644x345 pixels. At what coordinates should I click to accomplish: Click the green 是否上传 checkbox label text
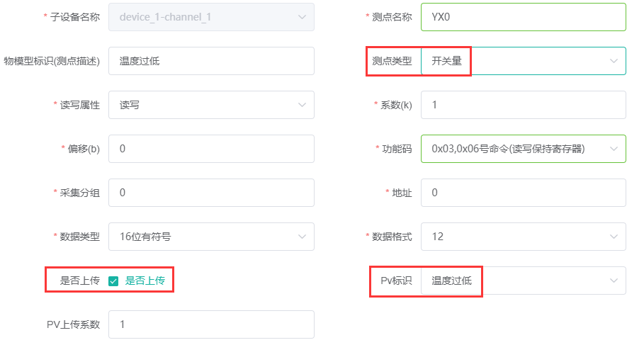(x=145, y=281)
